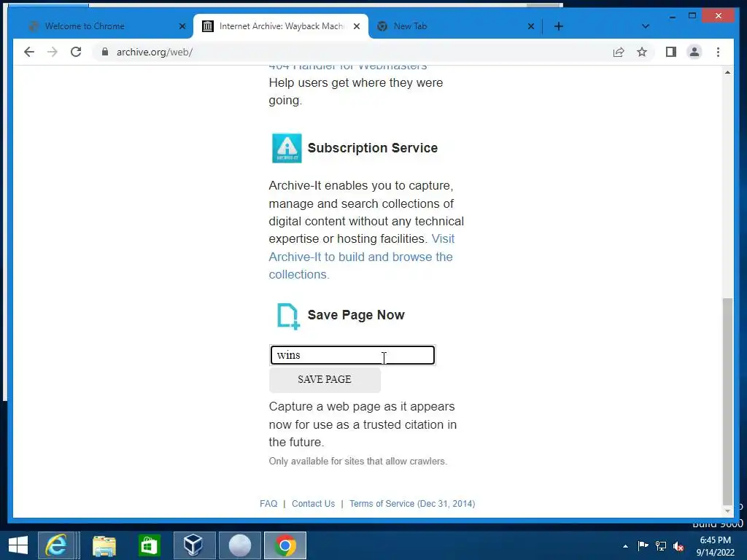The height and width of the screenshot is (560, 747).
Task: Click the Save Page Now heading
Action: [x=356, y=315]
